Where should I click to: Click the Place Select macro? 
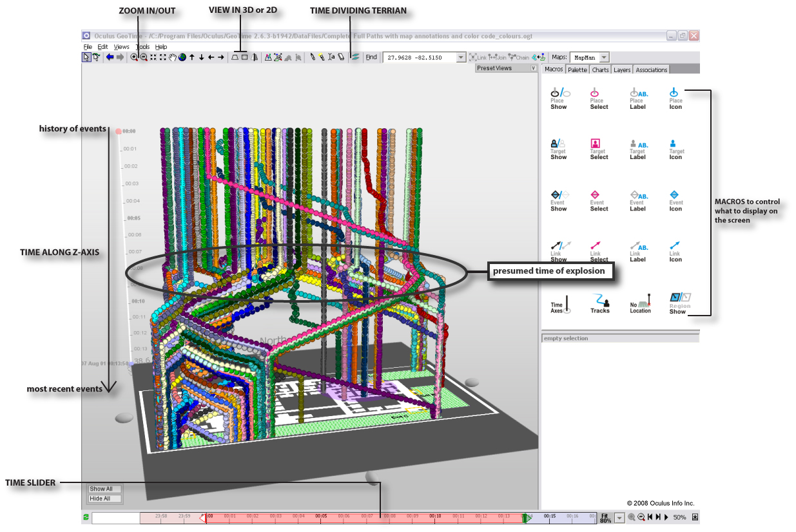pos(598,99)
